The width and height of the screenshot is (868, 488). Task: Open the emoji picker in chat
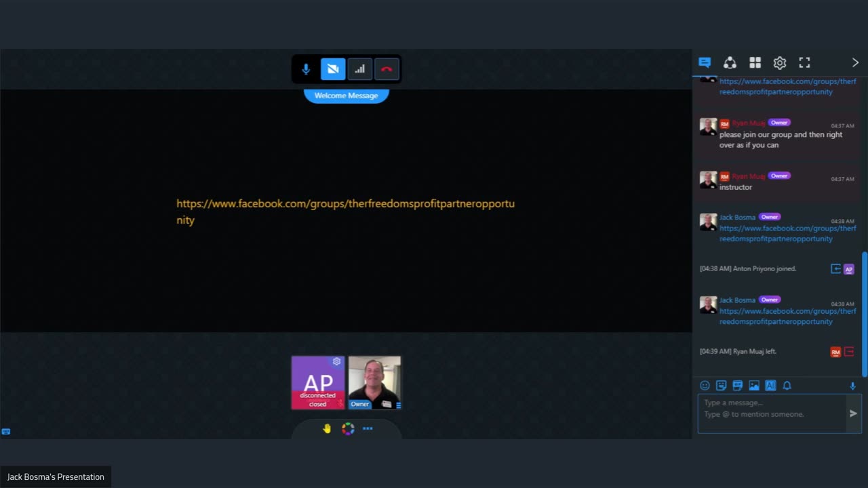click(x=705, y=386)
